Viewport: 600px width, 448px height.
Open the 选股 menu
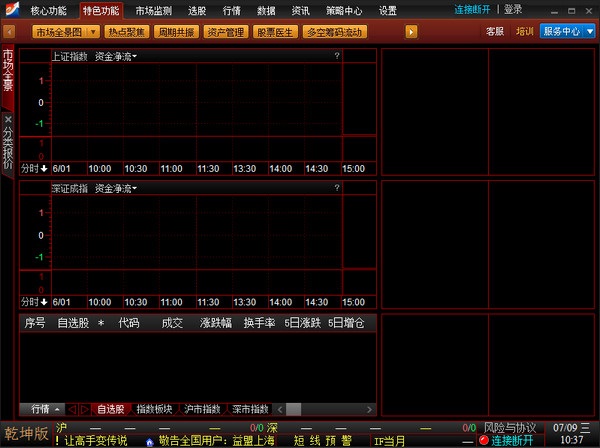click(x=197, y=11)
